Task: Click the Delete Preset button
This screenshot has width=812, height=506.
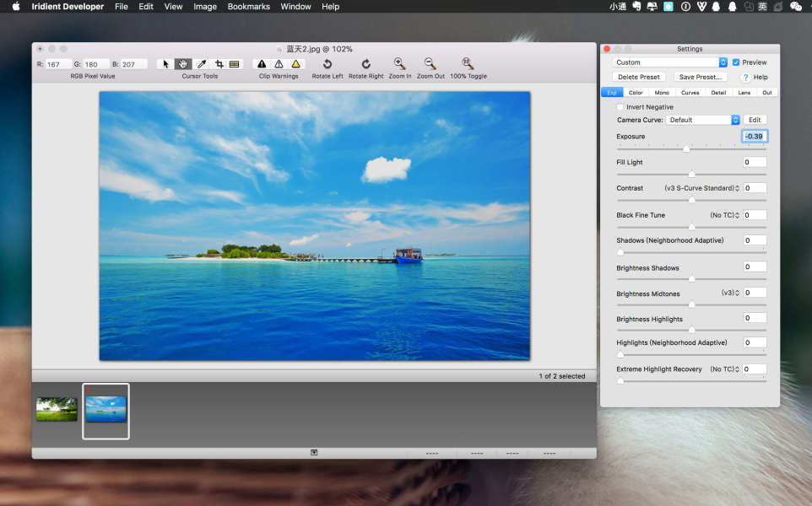Action: (x=638, y=77)
